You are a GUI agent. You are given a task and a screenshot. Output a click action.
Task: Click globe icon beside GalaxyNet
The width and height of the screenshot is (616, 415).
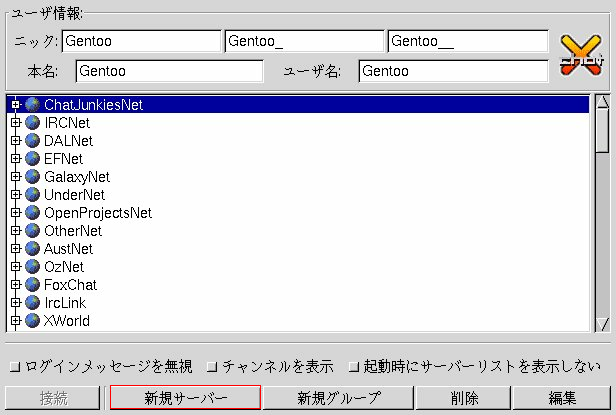[33, 177]
